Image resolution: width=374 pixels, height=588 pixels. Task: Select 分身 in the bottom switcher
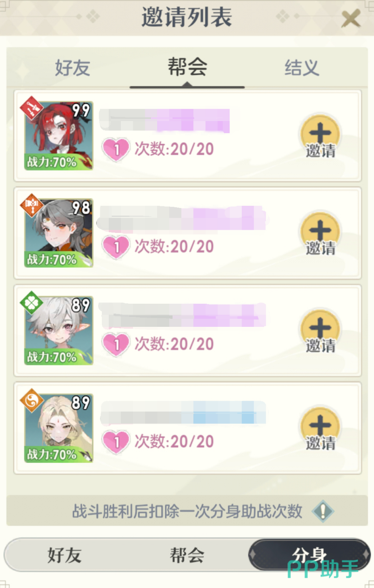(x=309, y=555)
